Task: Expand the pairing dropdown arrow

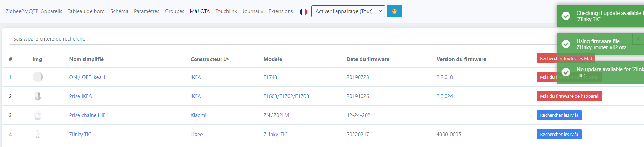Action: (381, 11)
